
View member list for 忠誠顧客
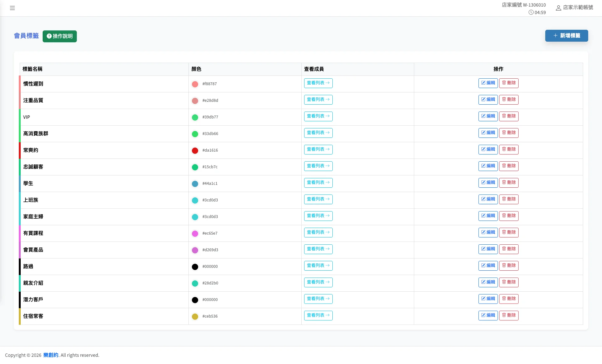(318, 166)
